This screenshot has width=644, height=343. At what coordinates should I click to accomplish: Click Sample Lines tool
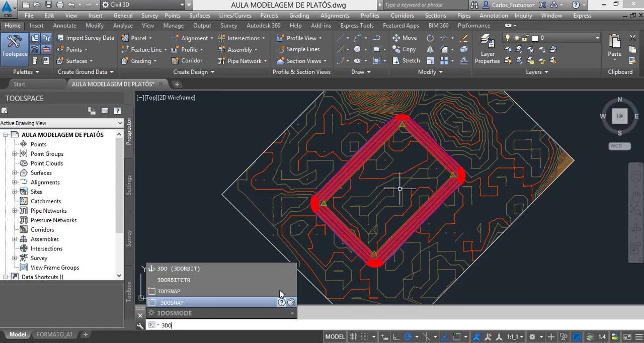(298, 49)
